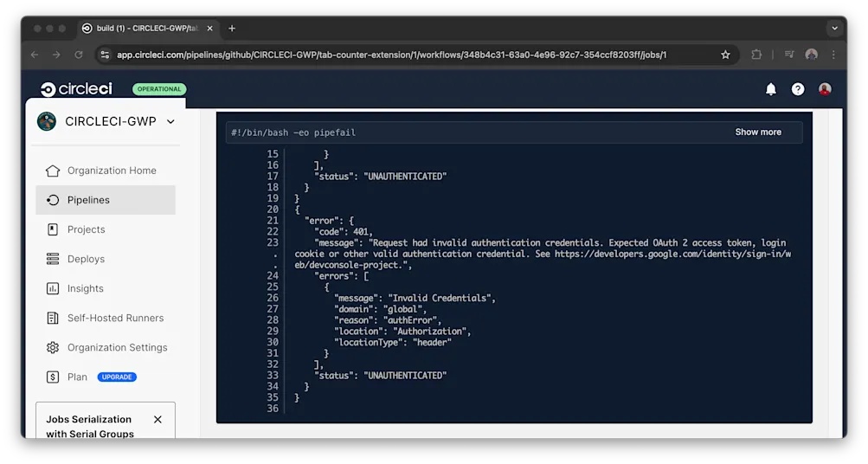Image resolution: width=868 pixels, height=464 pixels.
Task: Select Pipelines in the sidebar
Action: (x=106, y=200)
